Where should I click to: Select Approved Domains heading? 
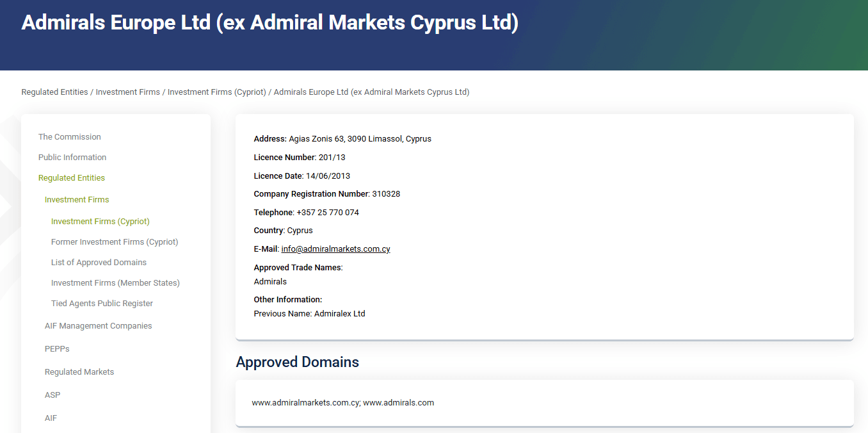[297, 362]
